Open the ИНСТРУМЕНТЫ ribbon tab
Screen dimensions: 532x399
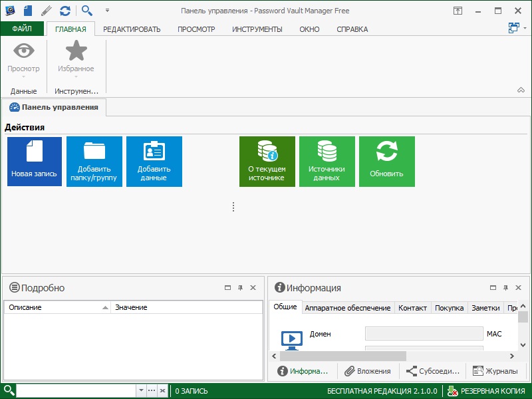257,29
